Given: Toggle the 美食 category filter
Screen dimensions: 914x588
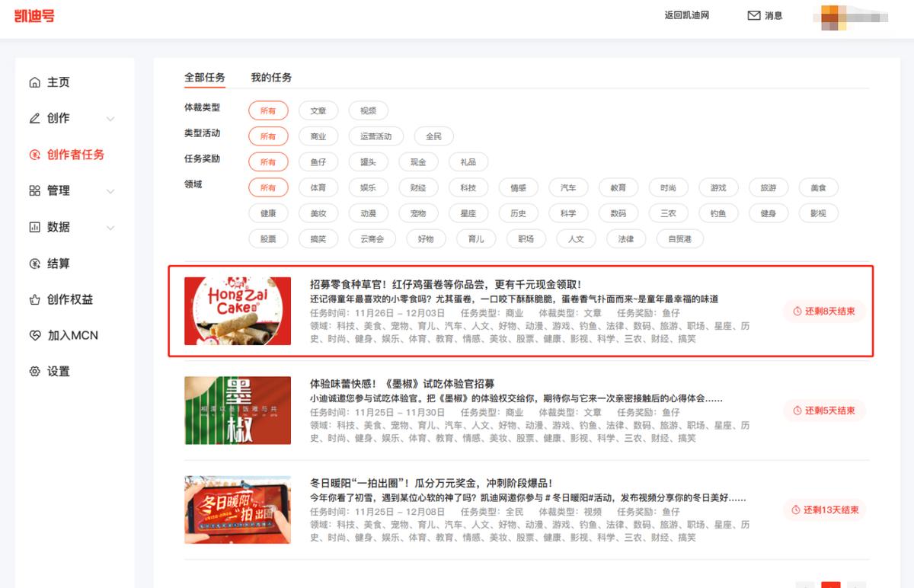Looking at the screenshot, I should point(817,187).
